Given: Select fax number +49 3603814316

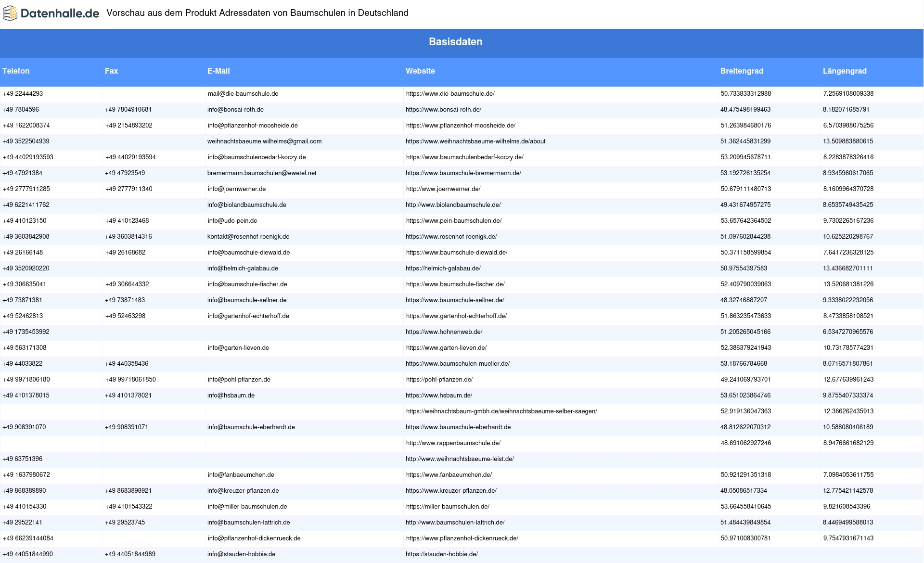Looking at the screenshot, I should tap(128, 237).
